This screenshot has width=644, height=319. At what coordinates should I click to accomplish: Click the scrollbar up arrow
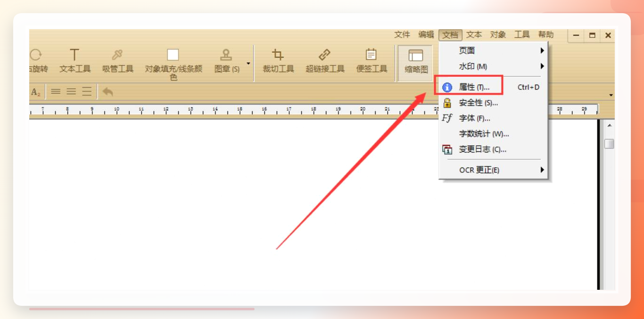click(x=609, y=126)
